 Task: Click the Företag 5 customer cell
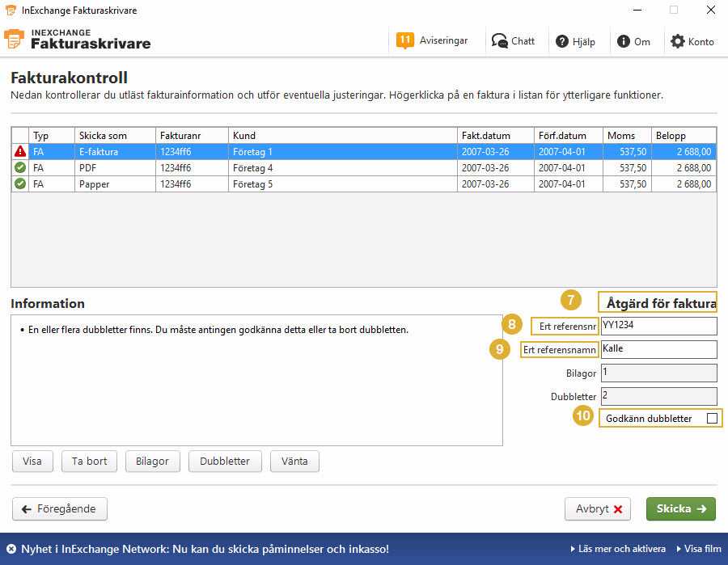coord(343,184)
